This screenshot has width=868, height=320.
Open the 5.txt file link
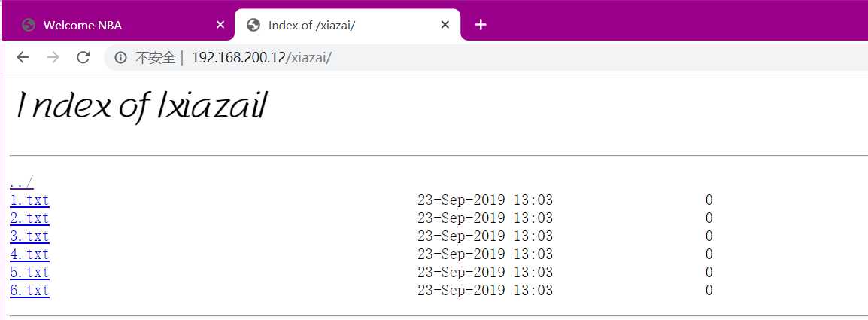click(x=29, y=273)
